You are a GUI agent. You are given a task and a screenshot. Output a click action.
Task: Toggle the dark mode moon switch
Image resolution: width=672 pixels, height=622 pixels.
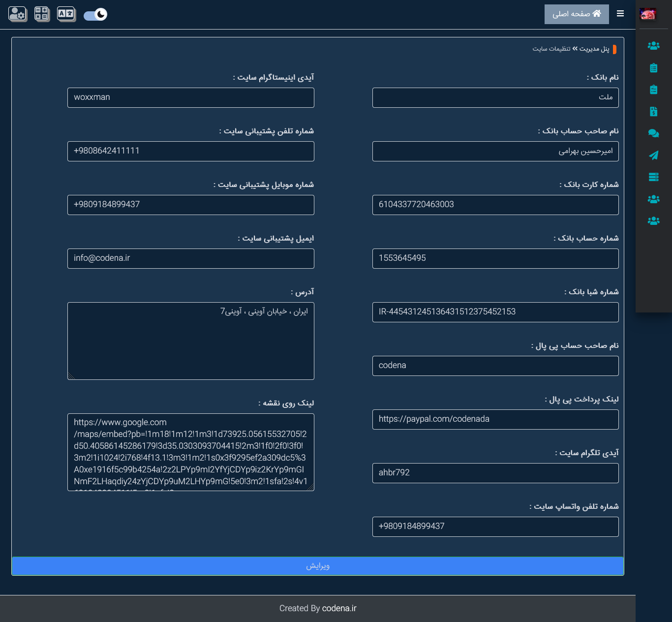[95, 15]
